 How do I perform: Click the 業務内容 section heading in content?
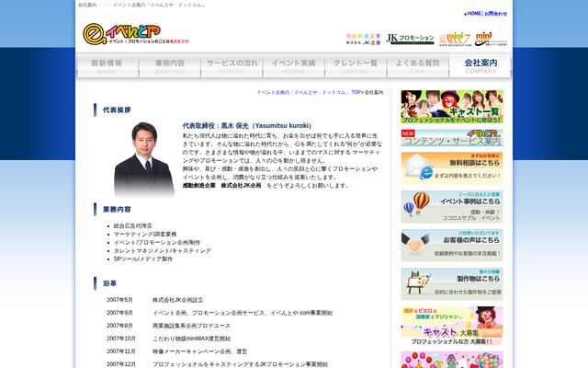117,209
